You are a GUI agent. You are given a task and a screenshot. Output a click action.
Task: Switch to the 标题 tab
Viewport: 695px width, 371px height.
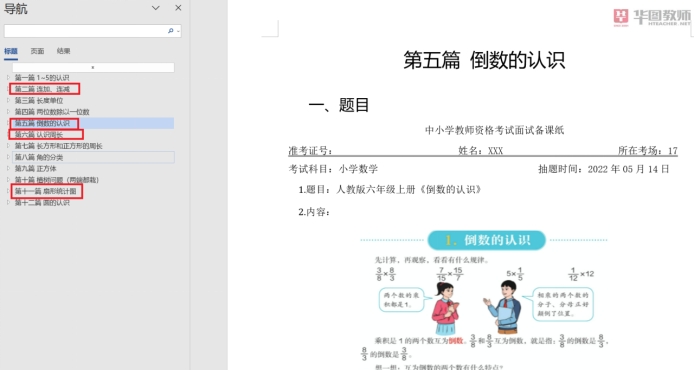pos(11,51)
